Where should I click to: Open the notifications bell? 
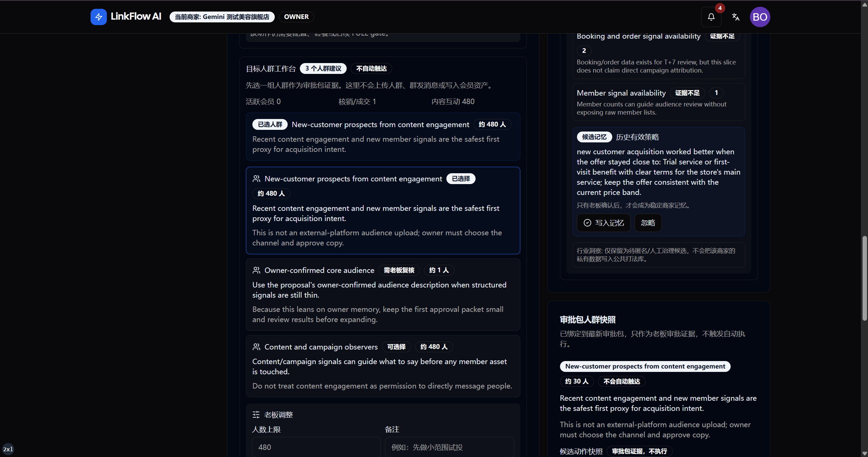click(x=711, y=17)
